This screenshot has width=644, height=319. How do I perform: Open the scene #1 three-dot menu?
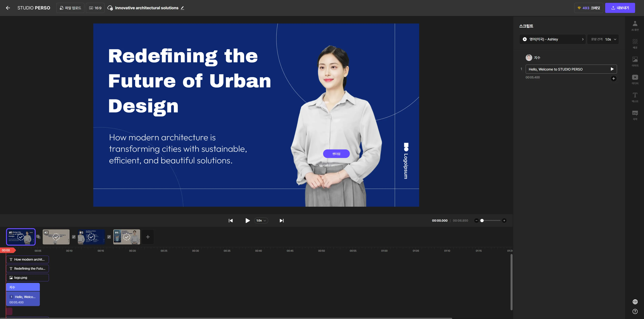point(31,232)
